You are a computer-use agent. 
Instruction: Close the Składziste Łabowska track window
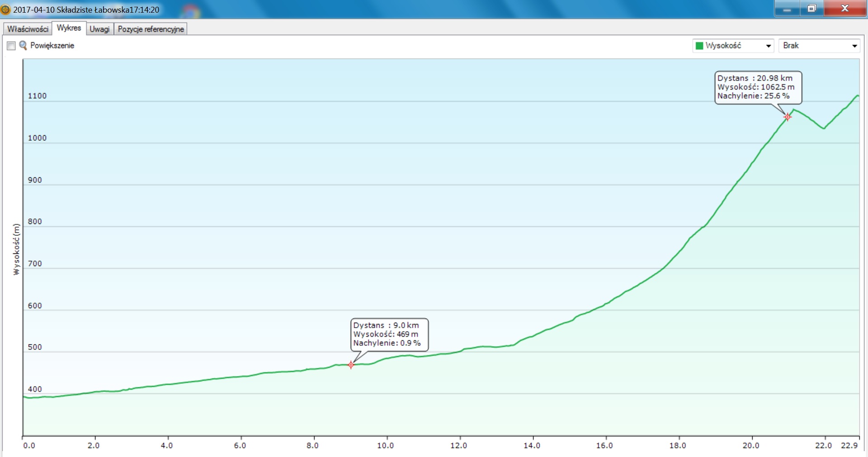[844, 9]
